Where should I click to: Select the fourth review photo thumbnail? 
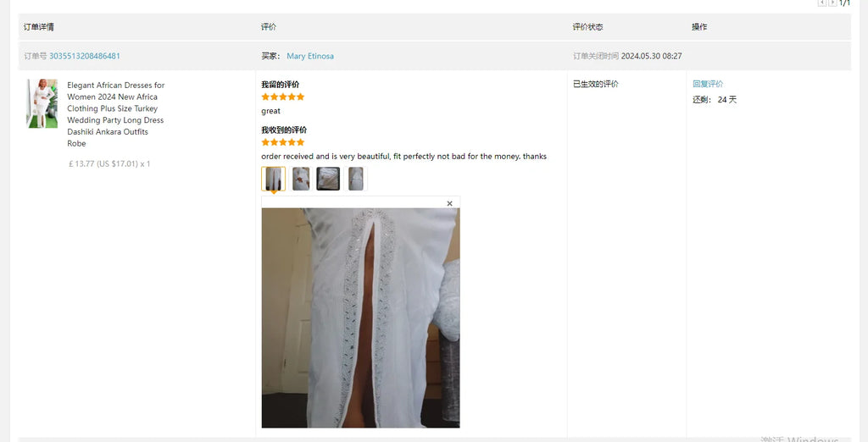355,179
